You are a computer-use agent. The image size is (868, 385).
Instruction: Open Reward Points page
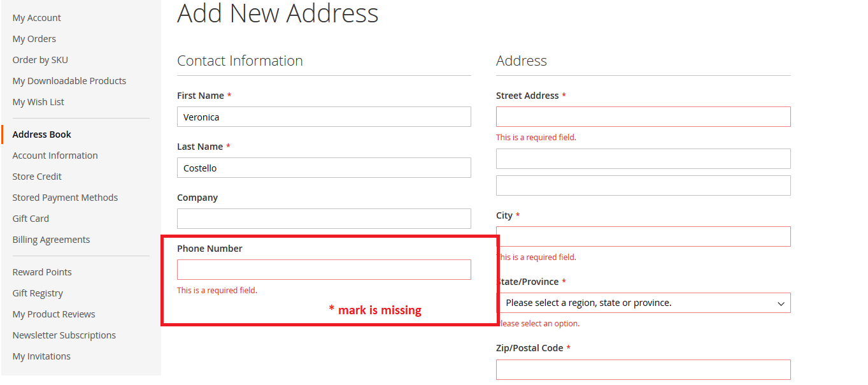(41, 272)
